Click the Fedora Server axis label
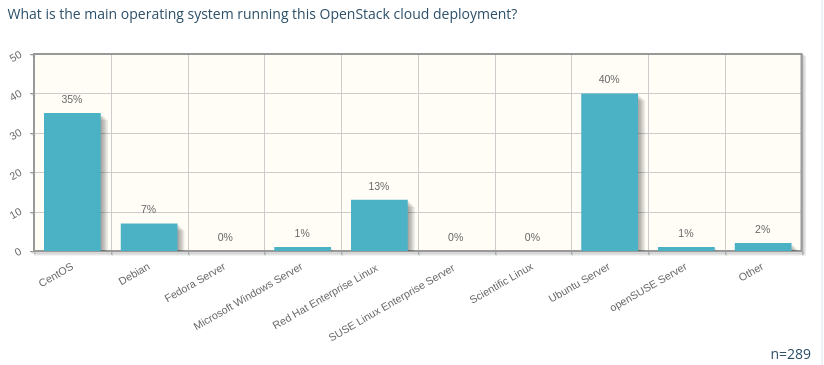 click(195, 283)
